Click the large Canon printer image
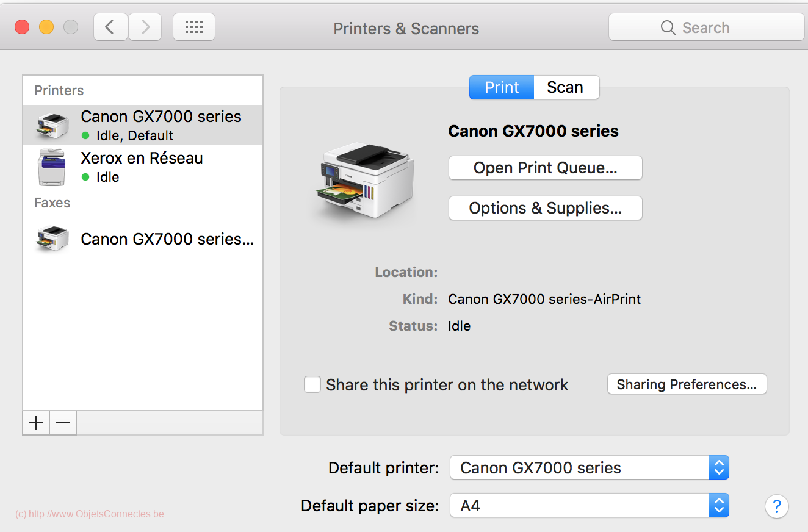Viewport: 808px width, 532px height. pyautogui.click(x=366, y=182)
